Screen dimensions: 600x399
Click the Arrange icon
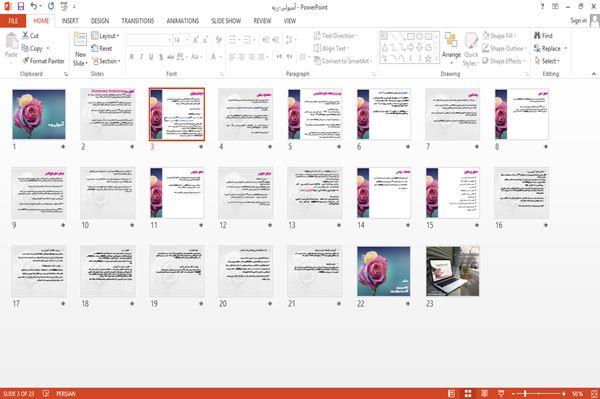(x=451, y=41)
